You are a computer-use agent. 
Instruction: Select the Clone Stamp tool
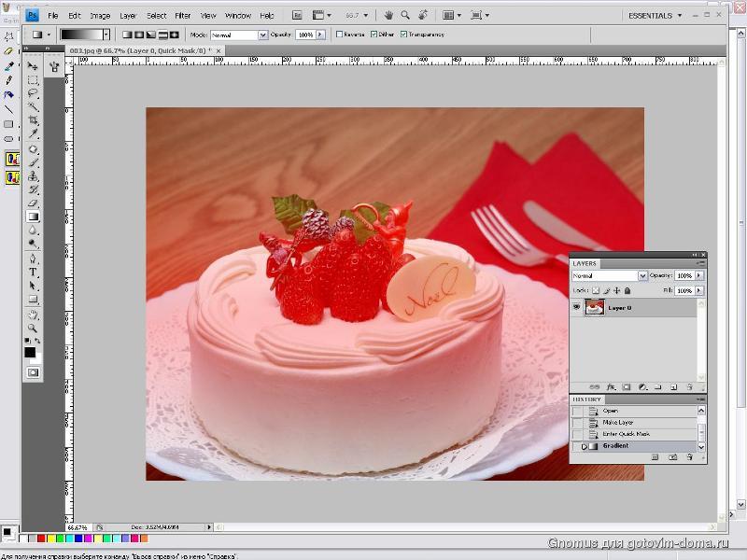pos(33,176)
